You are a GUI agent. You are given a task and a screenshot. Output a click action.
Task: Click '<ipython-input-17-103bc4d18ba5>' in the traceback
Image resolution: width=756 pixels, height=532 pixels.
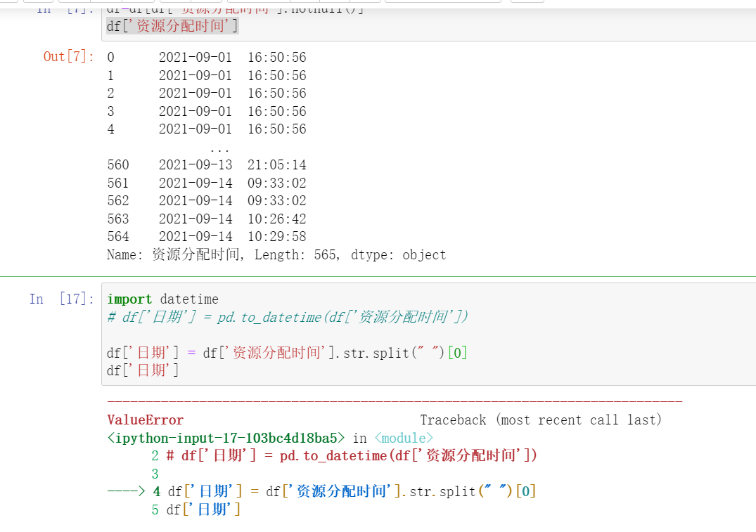pyautogui.click(x=226, y=438)
